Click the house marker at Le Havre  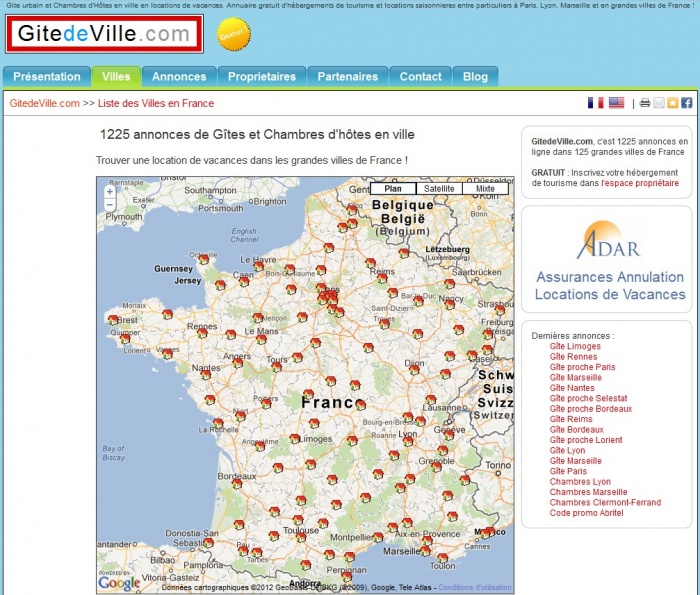258,266
